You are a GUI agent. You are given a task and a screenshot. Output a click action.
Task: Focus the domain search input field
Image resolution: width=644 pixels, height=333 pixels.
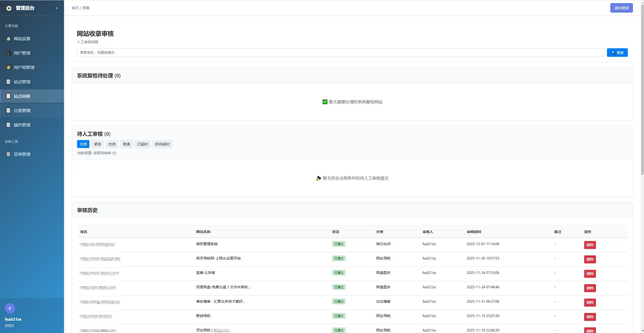340,52
